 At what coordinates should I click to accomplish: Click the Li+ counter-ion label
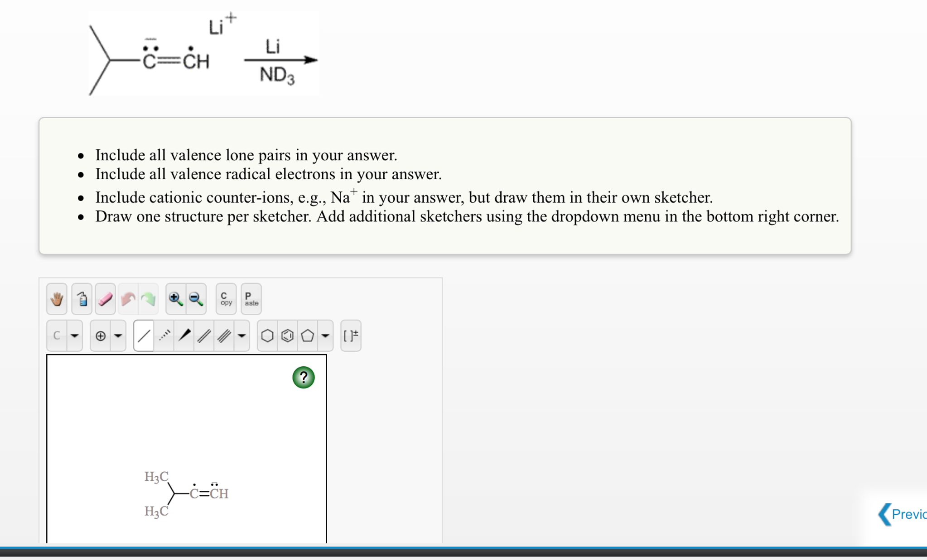coord(222,24)
